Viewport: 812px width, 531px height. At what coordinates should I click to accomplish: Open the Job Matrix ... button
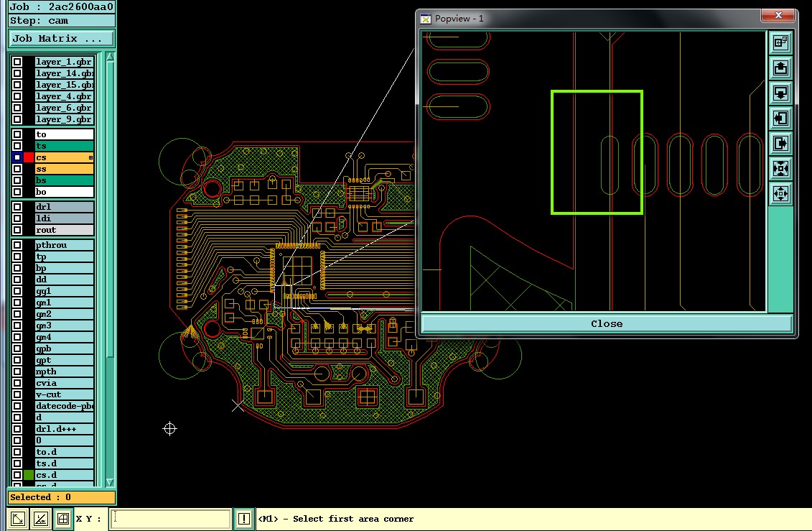pos(61,38)
